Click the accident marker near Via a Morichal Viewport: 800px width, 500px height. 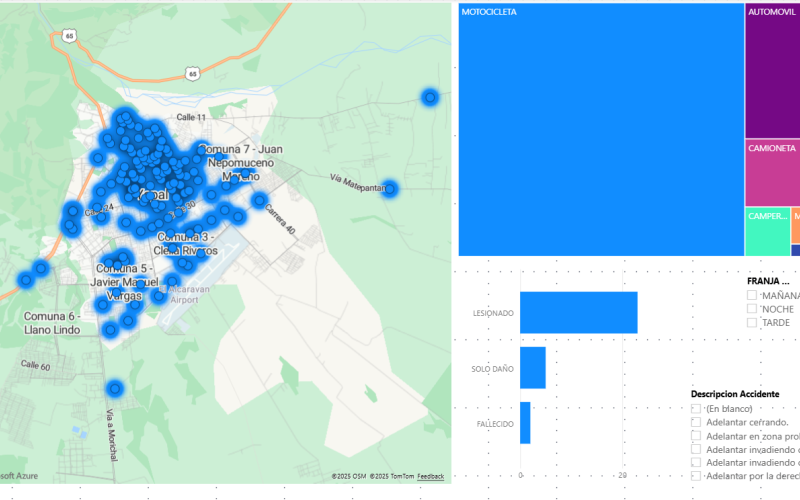pos(115,388)
